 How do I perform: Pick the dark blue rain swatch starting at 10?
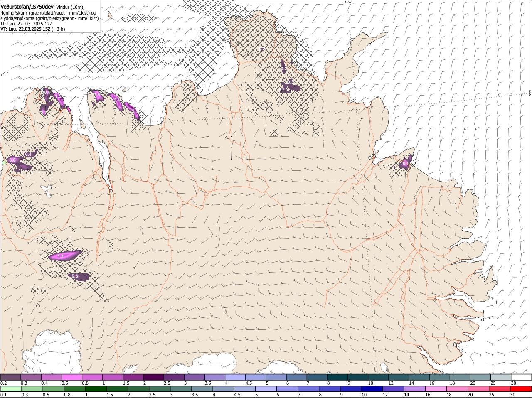point(372,389)
